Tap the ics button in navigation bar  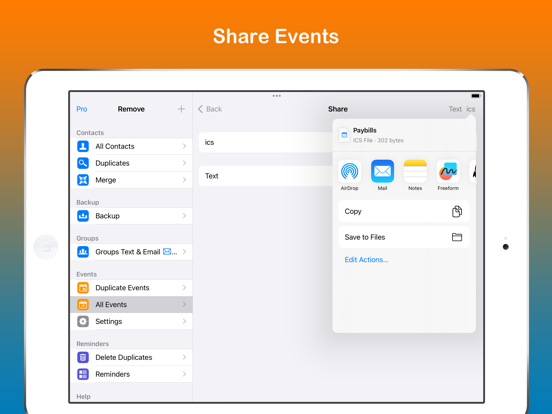pyautogui.click(x=471, y=109)
